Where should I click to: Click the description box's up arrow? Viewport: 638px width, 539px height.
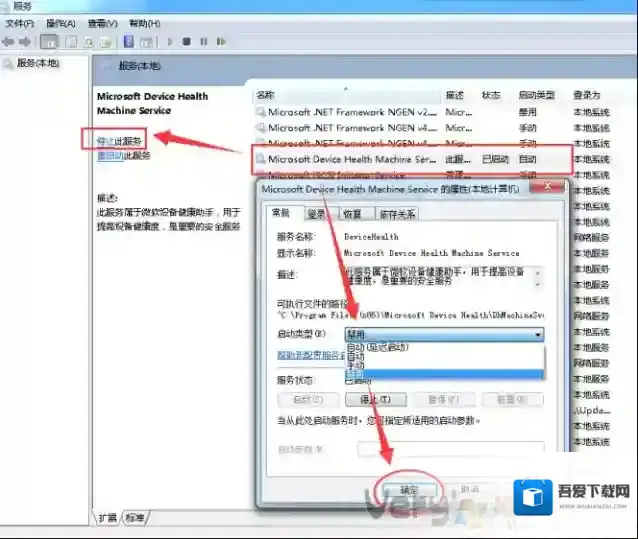coord(538,273)
